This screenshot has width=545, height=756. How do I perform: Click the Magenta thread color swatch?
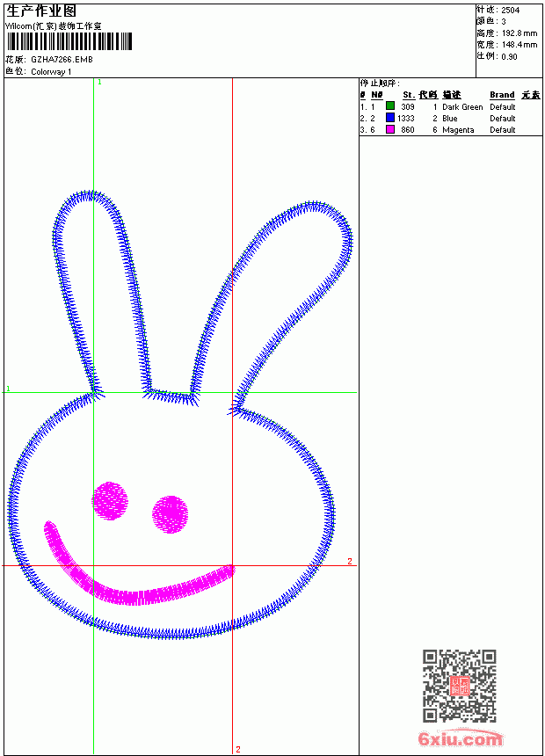(390, 129)
